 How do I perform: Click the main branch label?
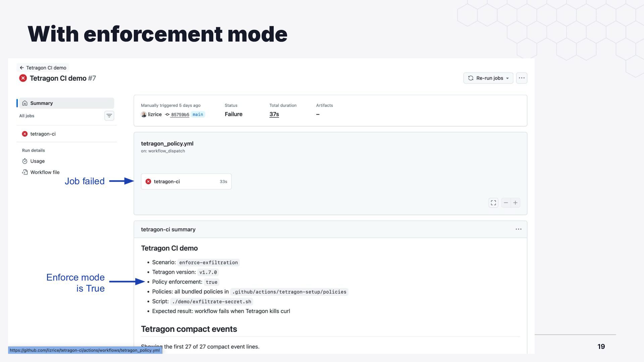click(x=198, y=115)
